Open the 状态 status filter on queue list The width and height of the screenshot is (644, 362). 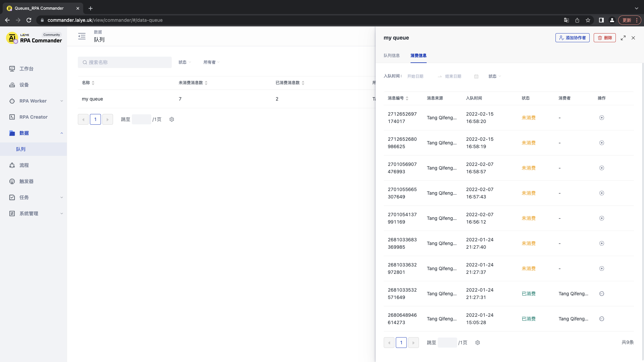coord(184,62)
